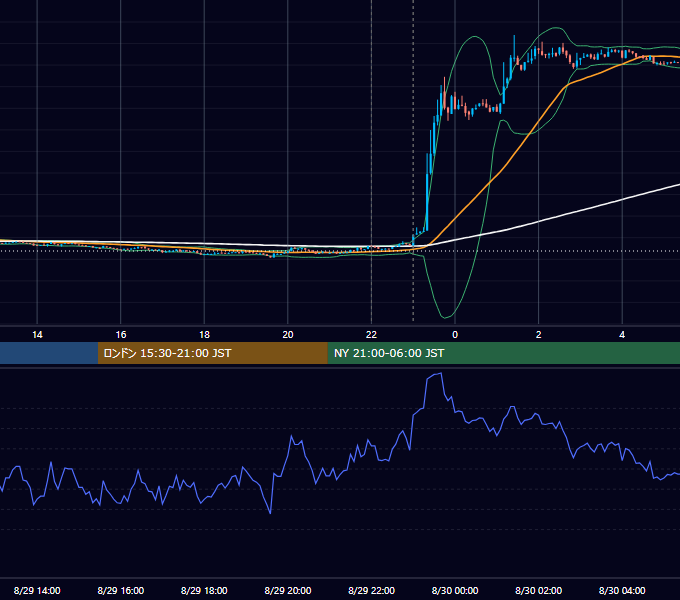The width and height of the screenshot is (680, 600).
Task: Click the tall candle wick at the price high
Action: (x=514, y=46)
